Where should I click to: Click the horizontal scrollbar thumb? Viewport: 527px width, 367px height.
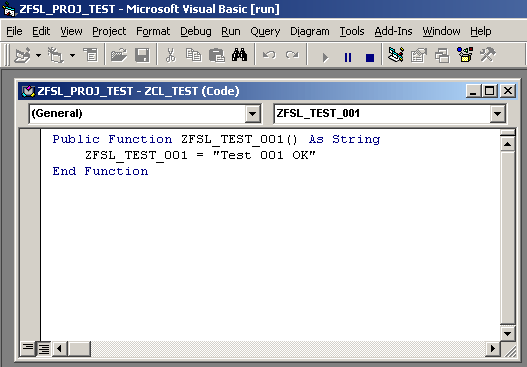click(79, 348)
